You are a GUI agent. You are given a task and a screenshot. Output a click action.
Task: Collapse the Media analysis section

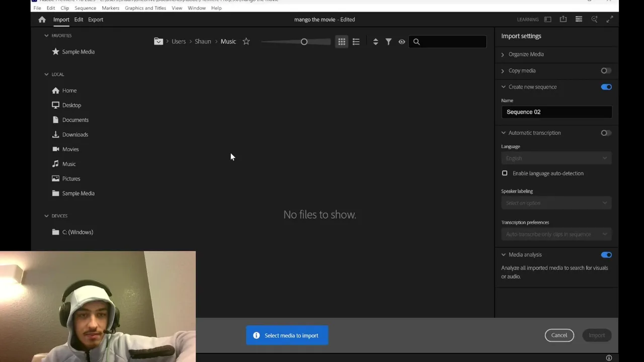tap(503, 255)
